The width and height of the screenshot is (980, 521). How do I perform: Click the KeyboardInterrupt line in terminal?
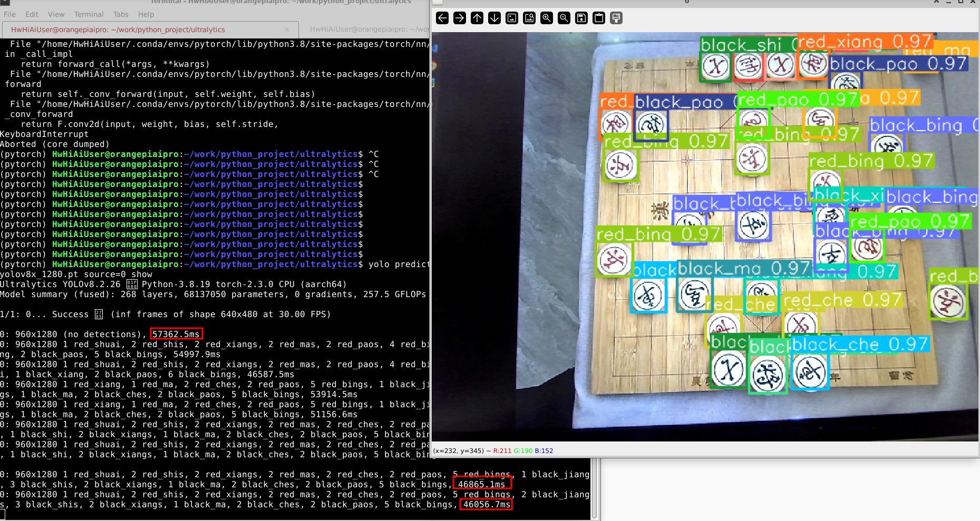(44, 134)
